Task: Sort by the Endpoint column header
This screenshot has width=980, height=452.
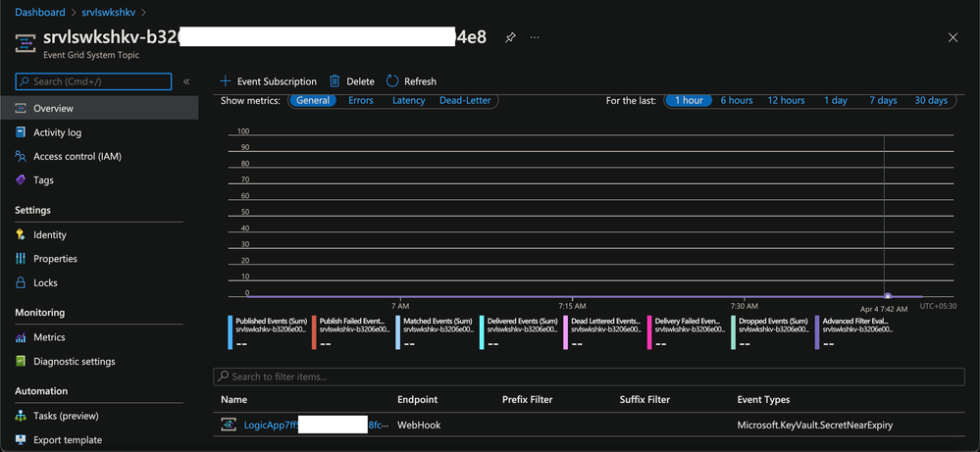Action: pyautogui.click(x=418, y=400)
